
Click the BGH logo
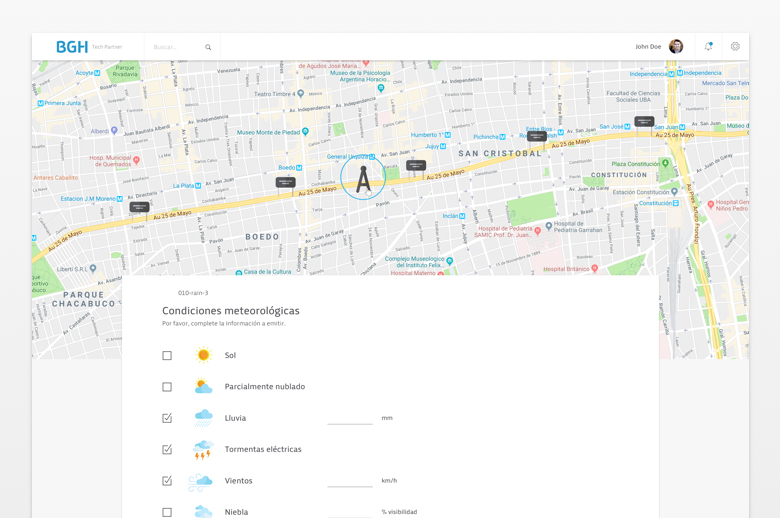pyautogui.click(x=72, y=47)
